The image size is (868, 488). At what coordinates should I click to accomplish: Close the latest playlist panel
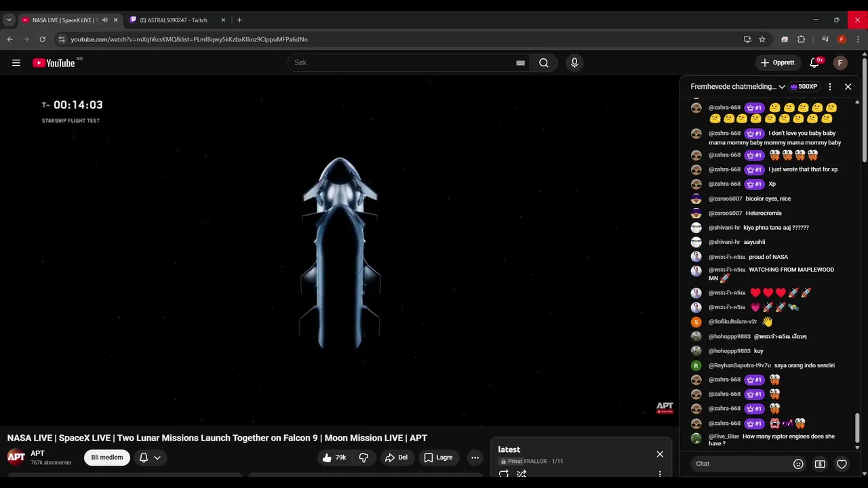[x=660, y=454]
